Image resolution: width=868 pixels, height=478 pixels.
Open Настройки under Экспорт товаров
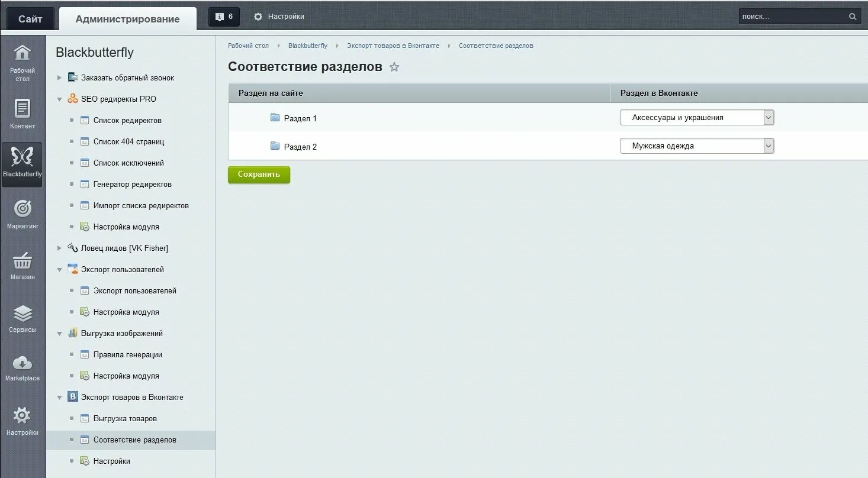[x=112, y=461]
